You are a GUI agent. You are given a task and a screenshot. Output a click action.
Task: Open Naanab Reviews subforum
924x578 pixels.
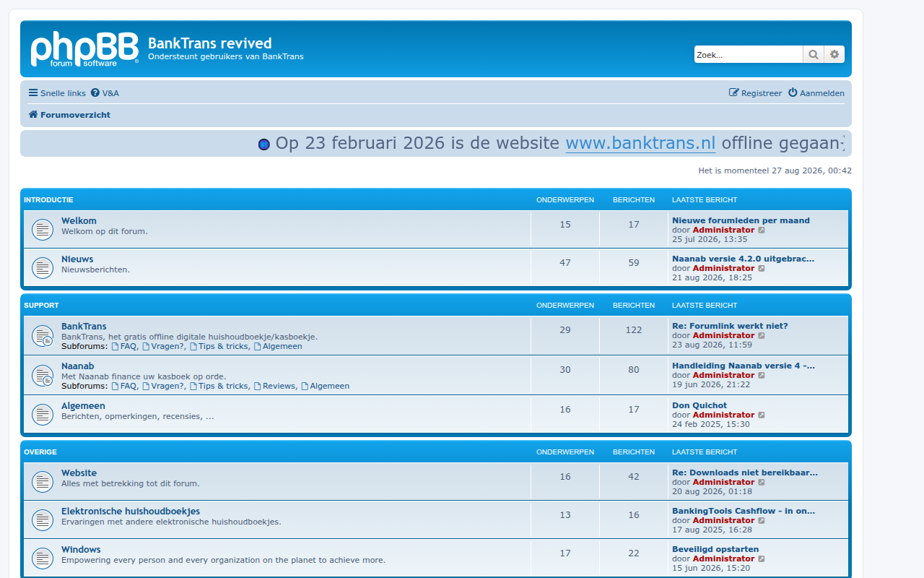point(274,386)
